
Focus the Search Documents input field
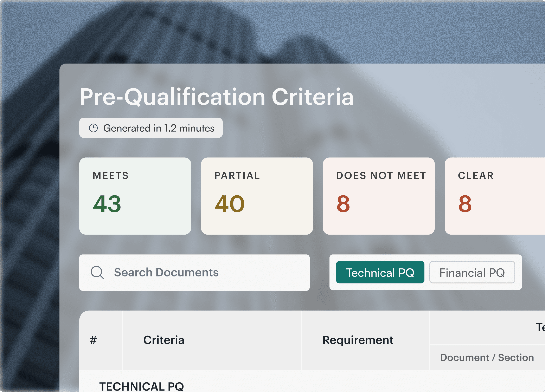coord(194,272)
